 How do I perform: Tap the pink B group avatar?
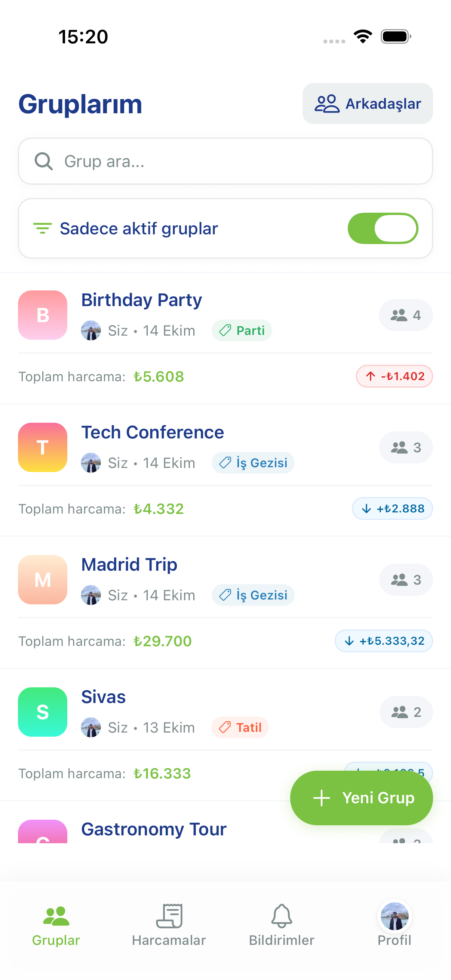pyautogui.click(x=43, y=315)
